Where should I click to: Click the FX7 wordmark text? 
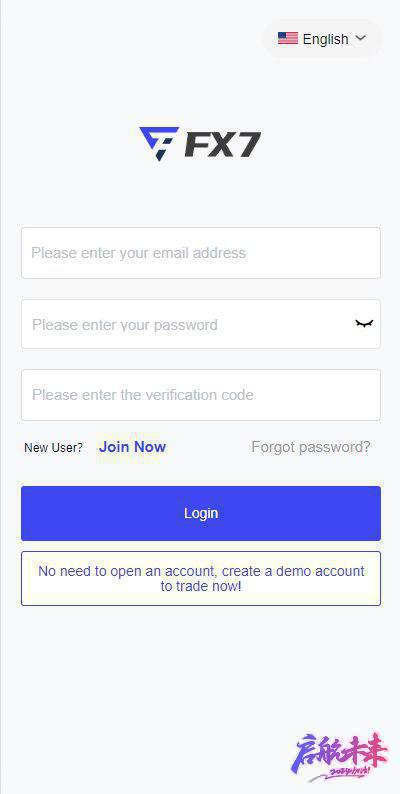[x=222, y=145]
